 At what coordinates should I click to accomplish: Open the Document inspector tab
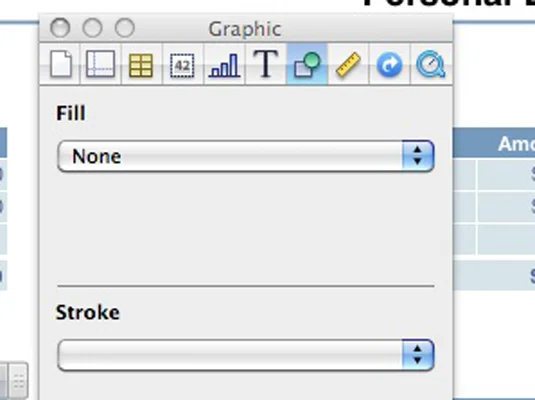click(x=61, y=64)
